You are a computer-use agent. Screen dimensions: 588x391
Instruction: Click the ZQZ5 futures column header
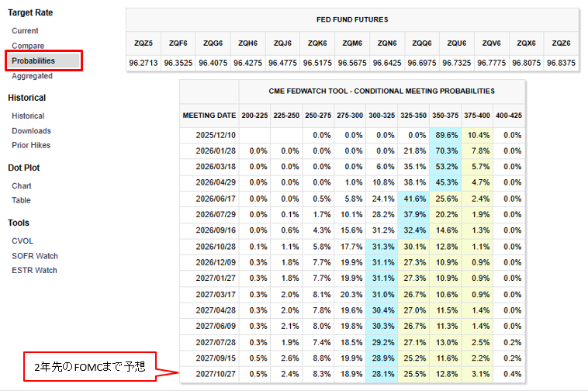click(144, 43)
